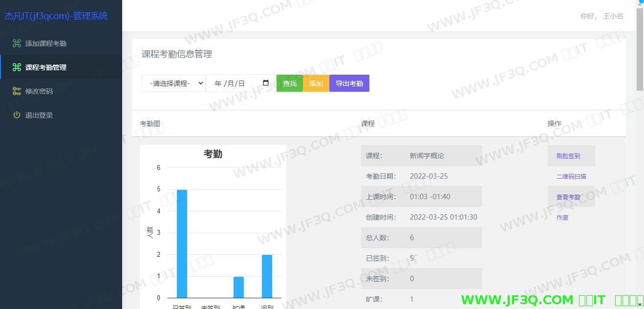Expand the 请选择课程 course dropdown
The width and height of the screenshot is (644, 309).
(173, 83)
